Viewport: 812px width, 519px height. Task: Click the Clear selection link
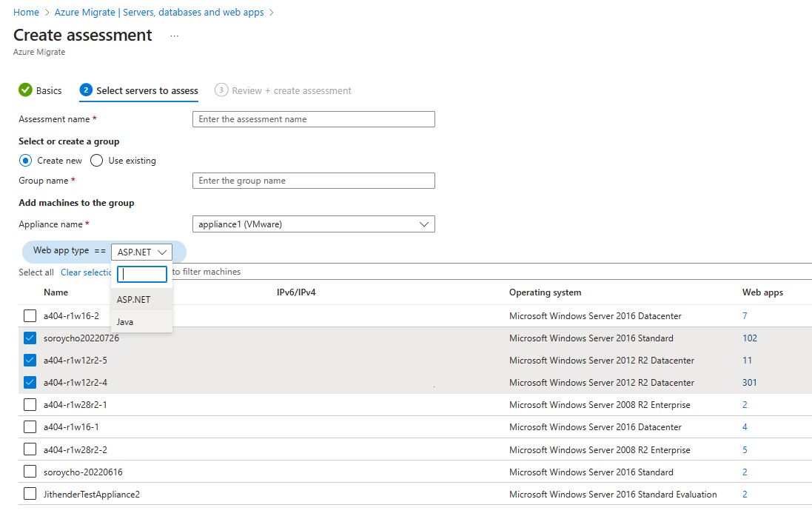click(x=86, y=272)
